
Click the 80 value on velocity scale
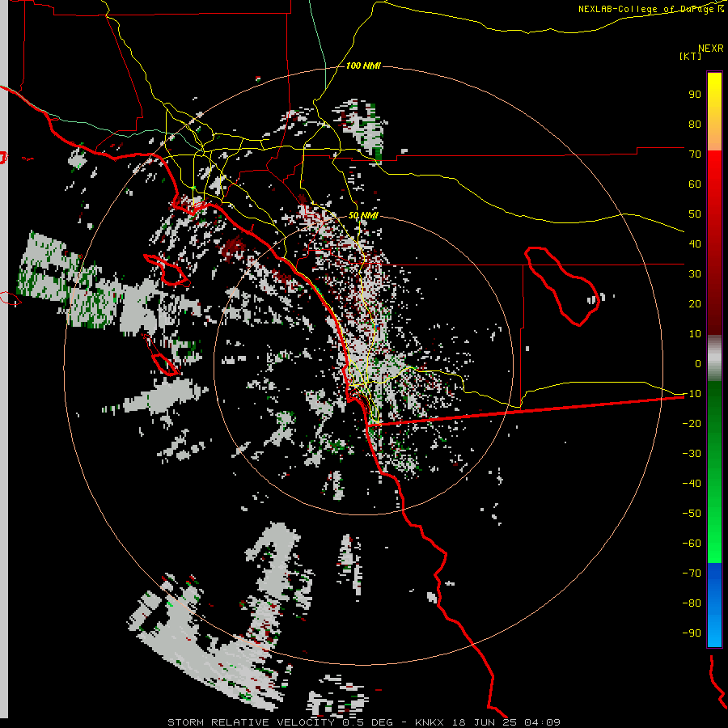coord(695,124)
